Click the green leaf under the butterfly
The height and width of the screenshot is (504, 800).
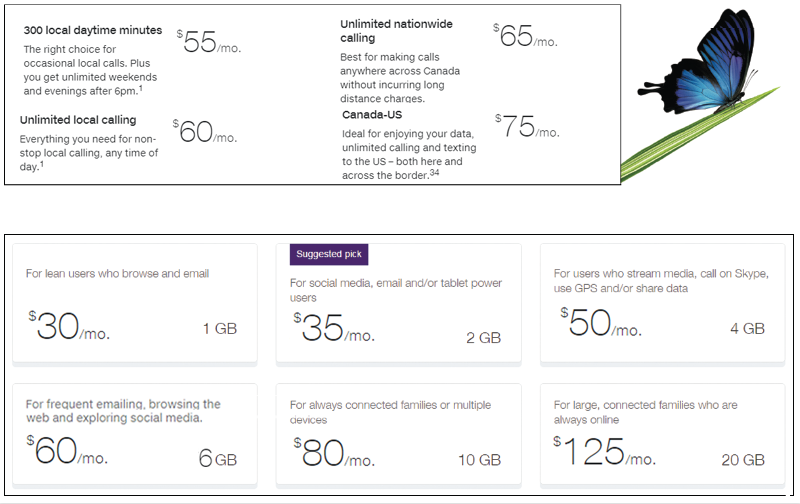point(699,135)
